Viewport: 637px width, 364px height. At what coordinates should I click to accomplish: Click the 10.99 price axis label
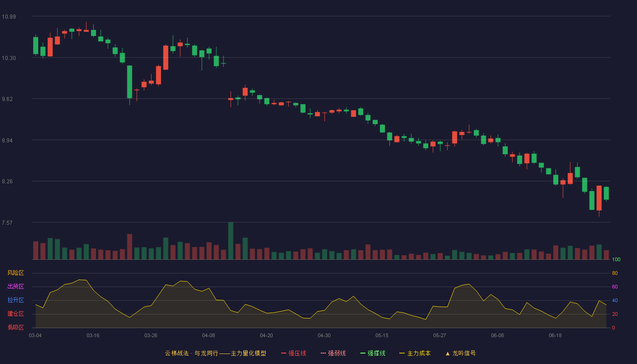(9, 17)
